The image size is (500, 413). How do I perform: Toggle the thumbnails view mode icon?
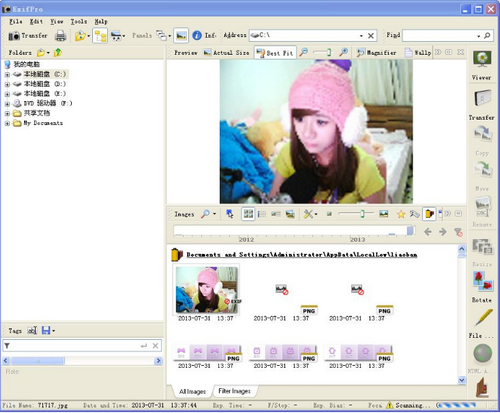coord(248,214)
